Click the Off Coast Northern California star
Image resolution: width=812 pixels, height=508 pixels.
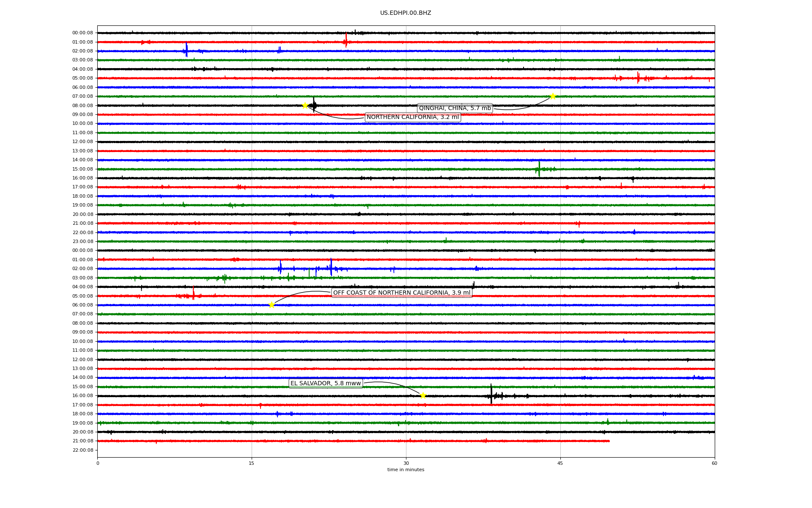point(272,305)
